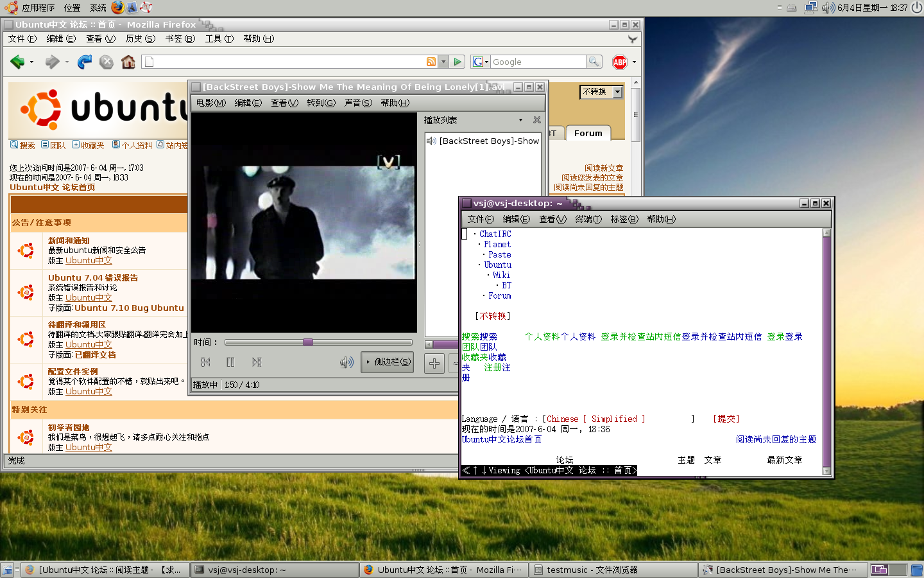Click the help lifesaver icon in top panel
This screenshot has height=578, width=924.
click(x=146, y=7)
